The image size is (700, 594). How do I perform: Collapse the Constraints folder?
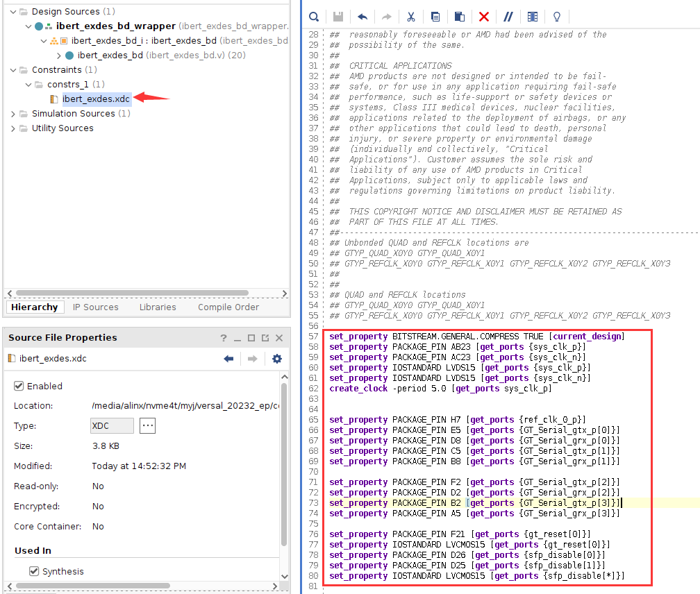[14, 69]
